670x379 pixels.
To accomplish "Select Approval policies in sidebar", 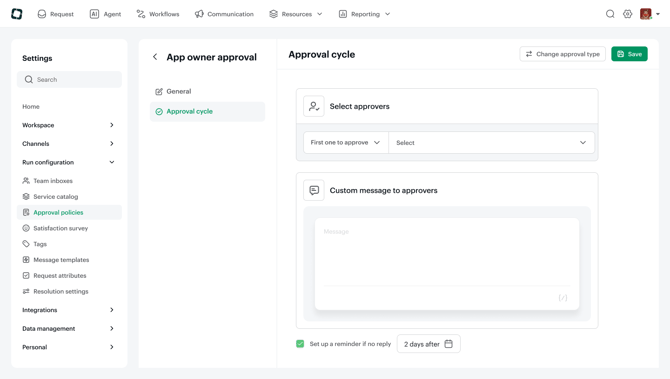I will coord(69,212).
